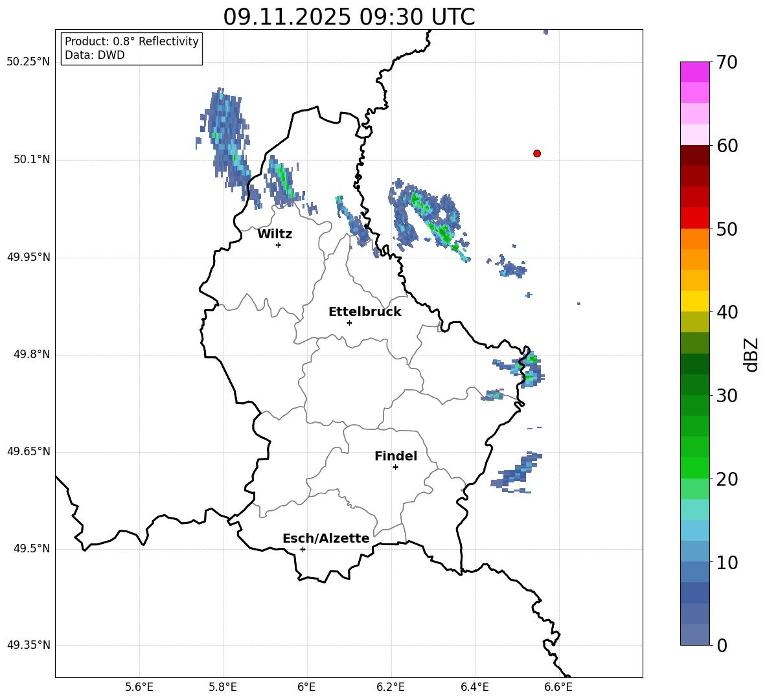Click the 50.1°N latitude label
Image resolution: width=767 pixels, height=700 pixels.
[32, 159]
